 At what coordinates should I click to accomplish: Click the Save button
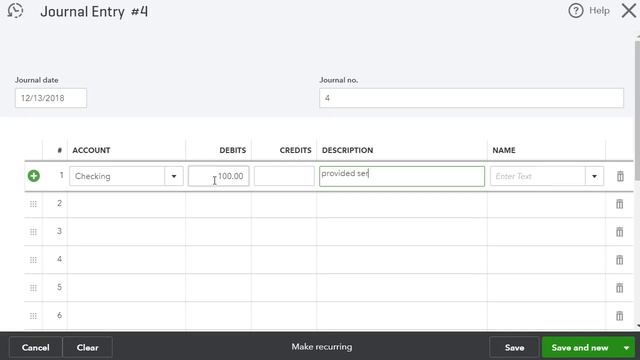click(x=514, y=348)
